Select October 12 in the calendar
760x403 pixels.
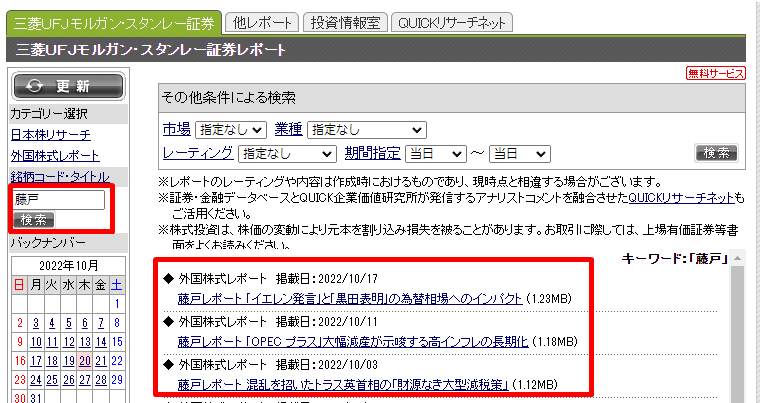click(68, 342)
